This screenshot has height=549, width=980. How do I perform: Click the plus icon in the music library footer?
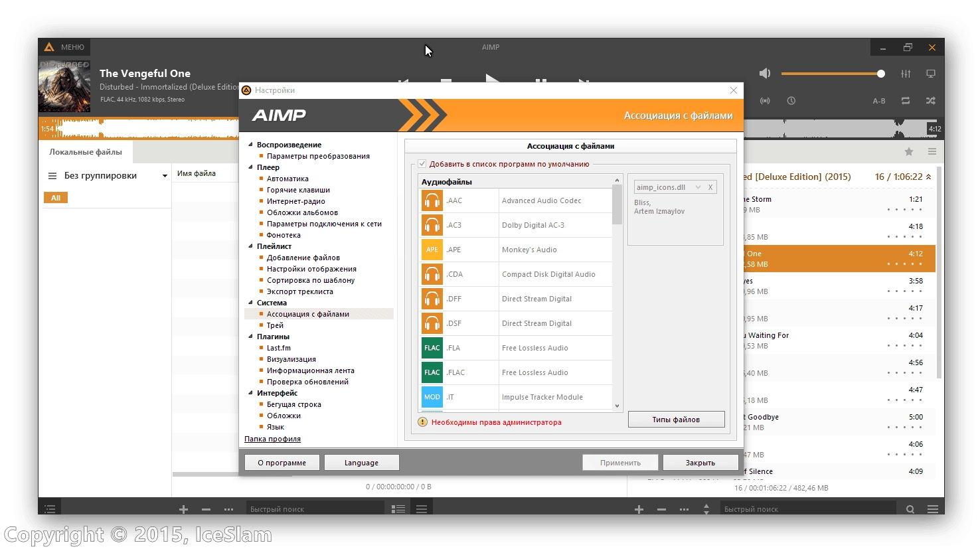(183, 509)
